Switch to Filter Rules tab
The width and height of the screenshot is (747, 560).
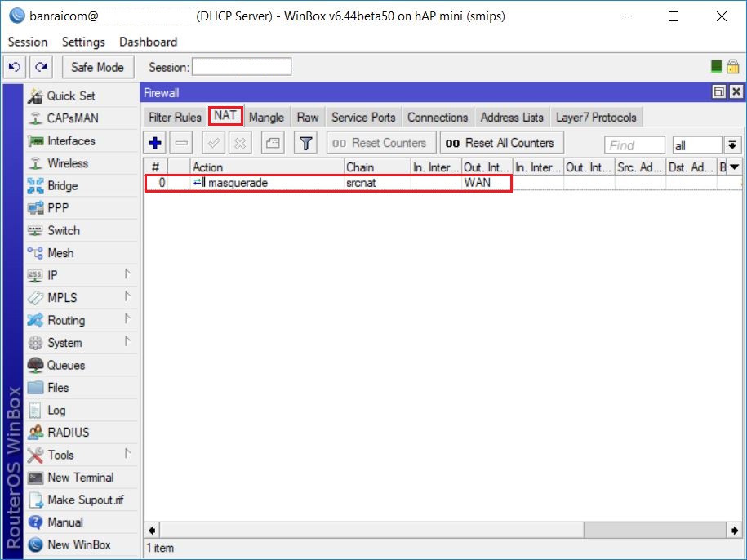[175, 118]
